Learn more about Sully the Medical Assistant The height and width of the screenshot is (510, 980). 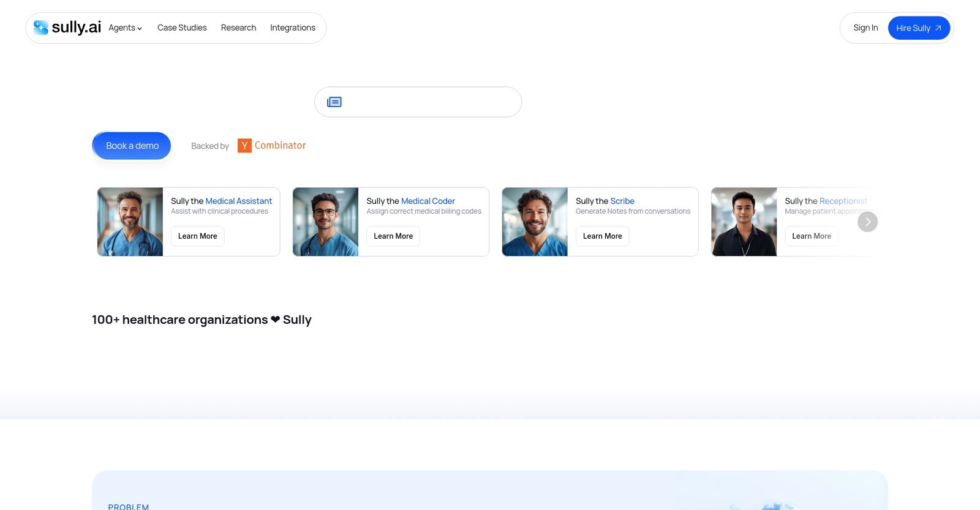197,236
